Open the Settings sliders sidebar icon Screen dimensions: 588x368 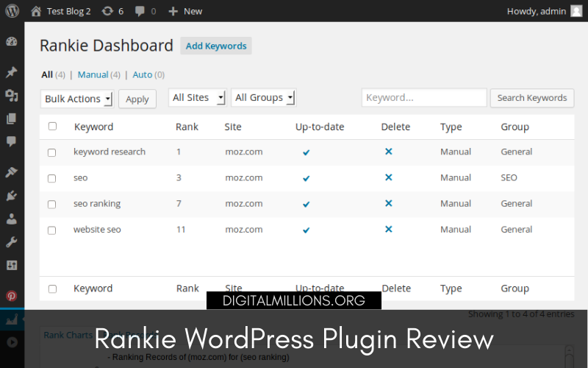tap(12, 266)
